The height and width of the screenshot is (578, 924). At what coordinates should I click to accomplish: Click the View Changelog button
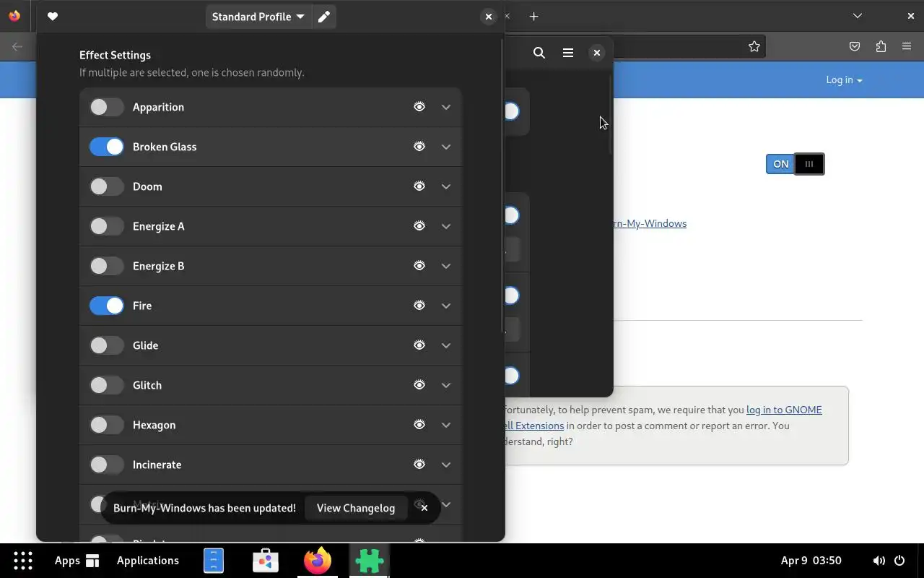(x=356, y=508)
